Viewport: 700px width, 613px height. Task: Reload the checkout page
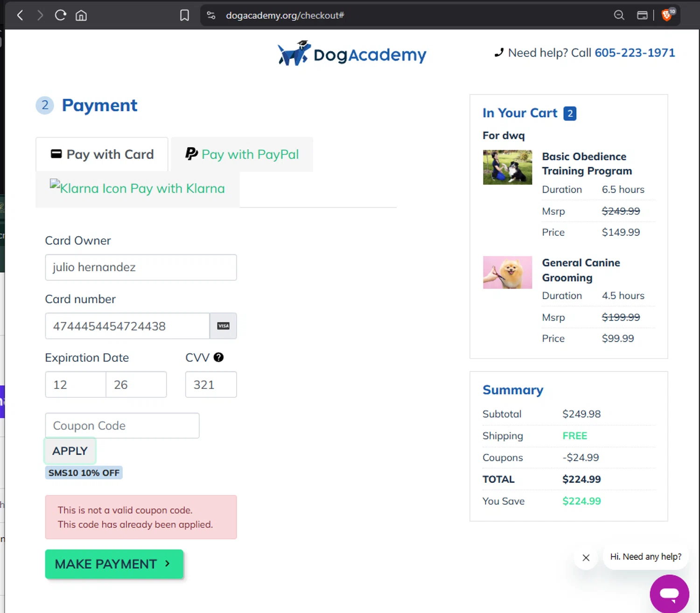tap(61, 15)
